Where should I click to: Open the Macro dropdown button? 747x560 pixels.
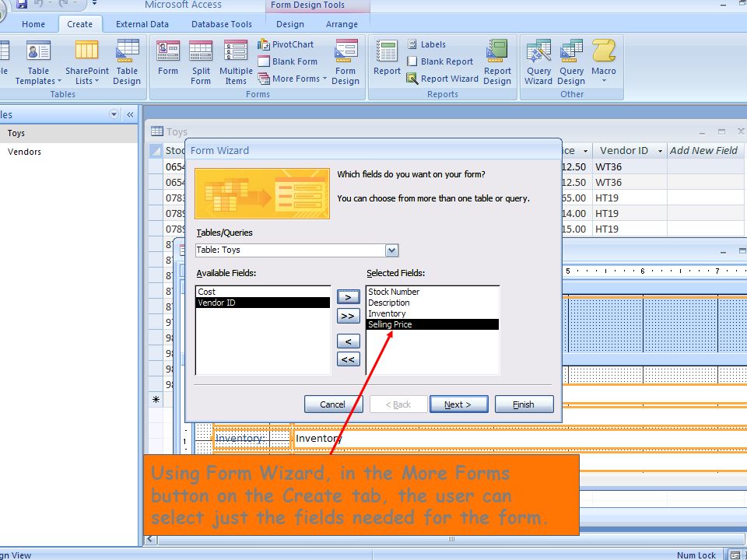(604, 63)
